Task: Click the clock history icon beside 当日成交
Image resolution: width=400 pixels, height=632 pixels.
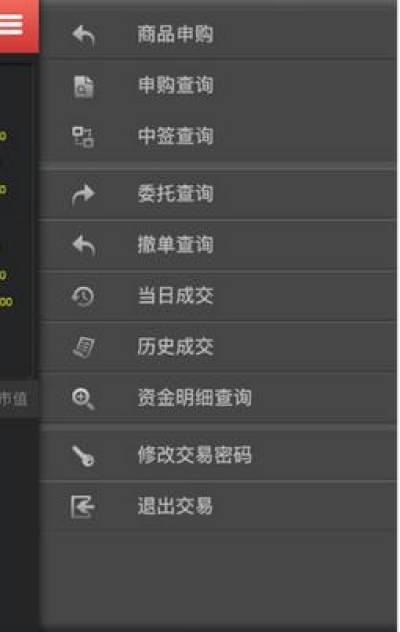Action: click(x=83, y=296)
